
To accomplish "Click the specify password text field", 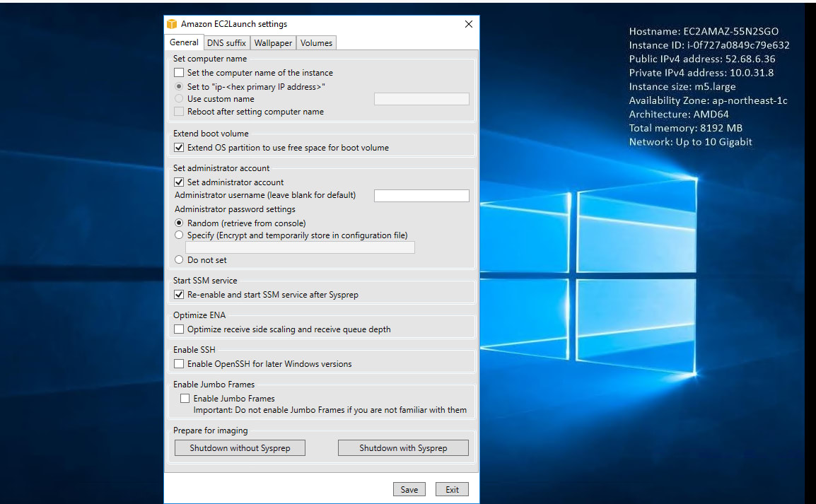I will point(301,247).
